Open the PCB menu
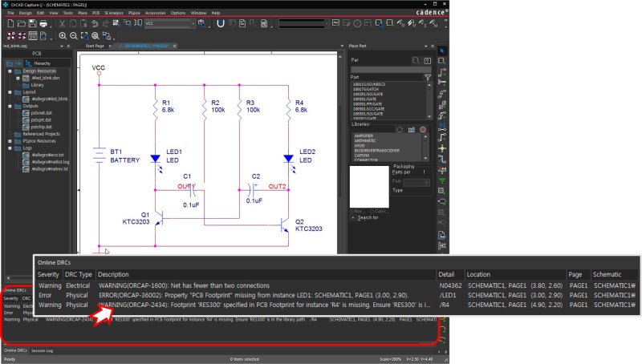 [x=95, y=13]
